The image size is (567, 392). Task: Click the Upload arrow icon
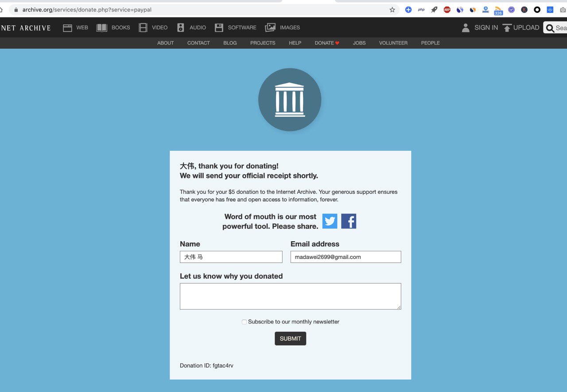tap(507, 28)
